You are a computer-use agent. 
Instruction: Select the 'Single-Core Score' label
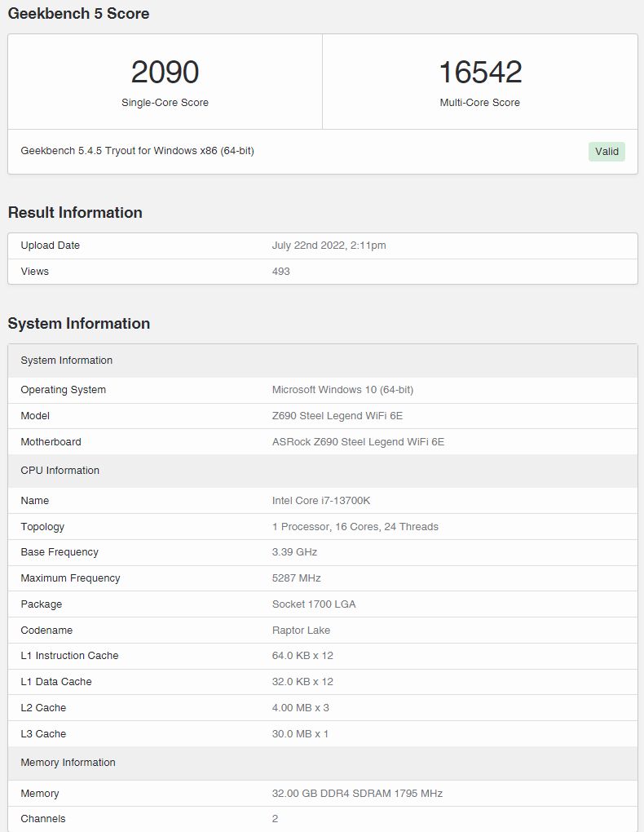[165, 103]
